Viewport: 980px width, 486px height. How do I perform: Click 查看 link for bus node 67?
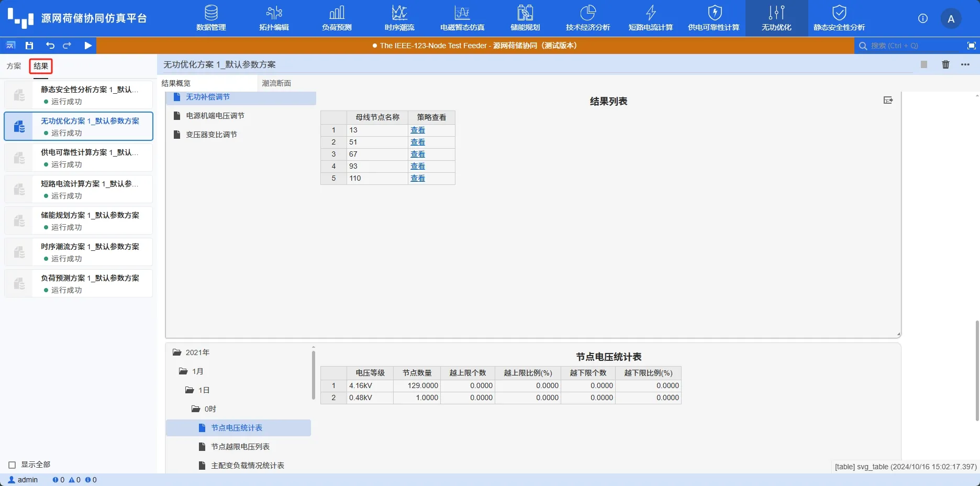click(x=418, y=154)
